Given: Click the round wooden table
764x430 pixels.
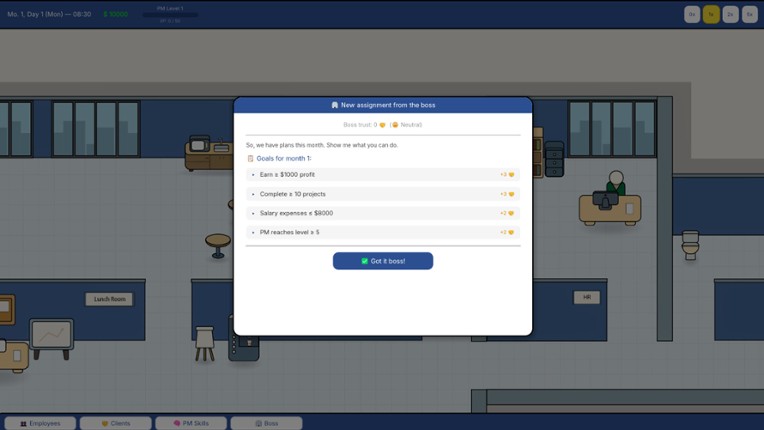Looking at the screenshot, I should [218, 245].
